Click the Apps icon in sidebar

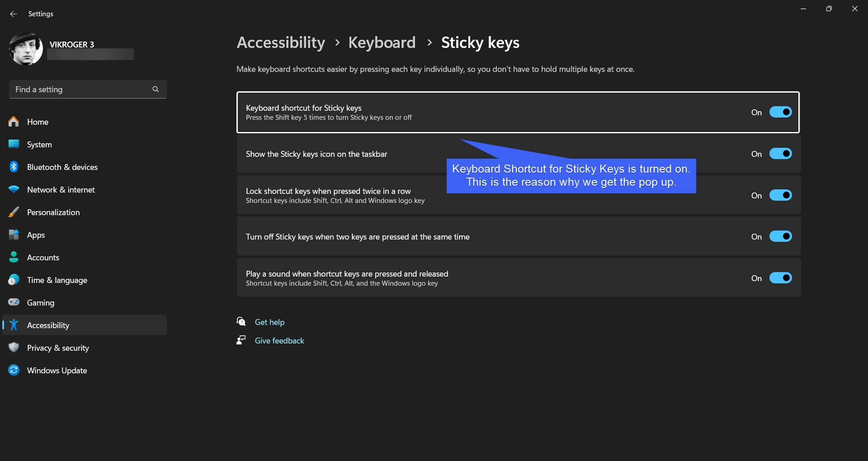(14, 235)
